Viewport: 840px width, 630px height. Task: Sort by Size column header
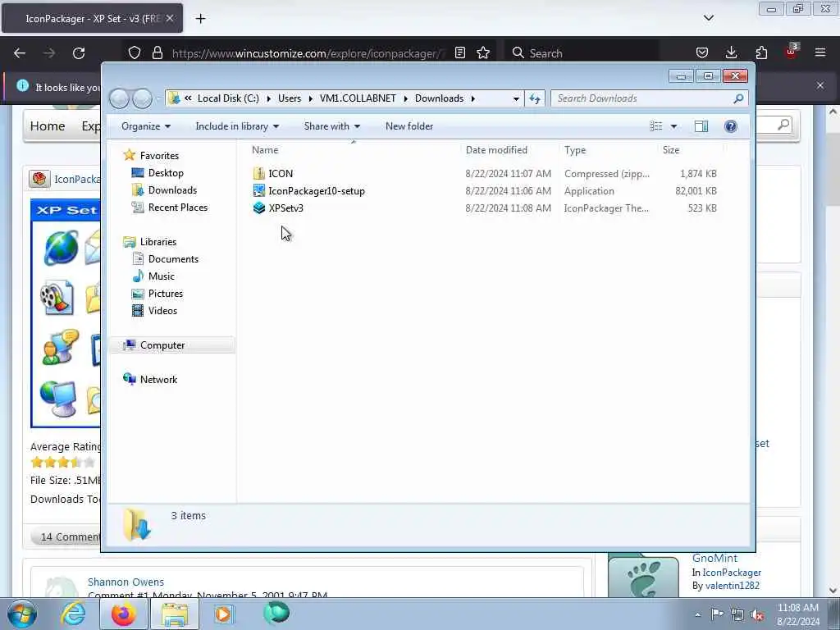coord(690,150)
